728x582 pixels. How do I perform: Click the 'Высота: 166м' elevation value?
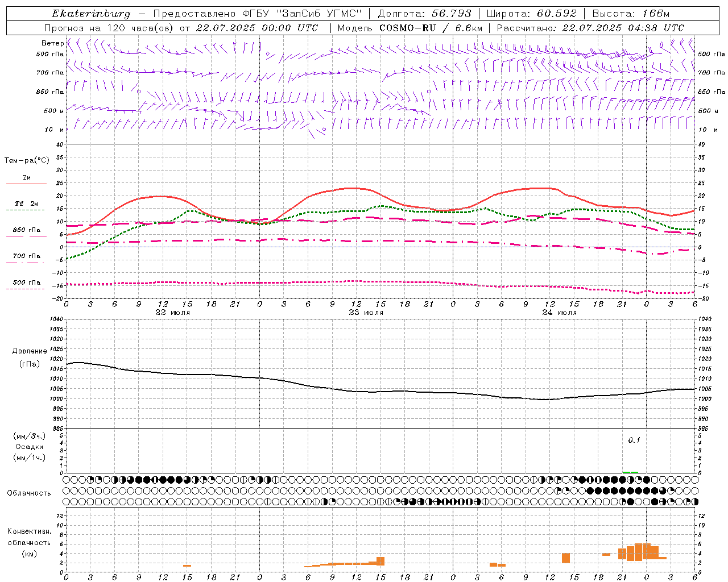pyautogui.click(x=631, y=14)
